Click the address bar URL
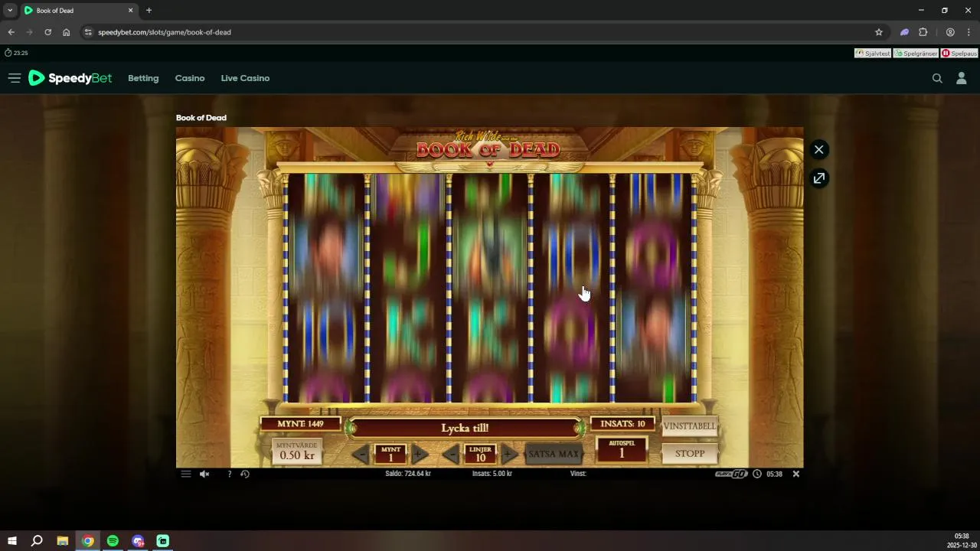This screenshot has width=980, height=551. 165,32
